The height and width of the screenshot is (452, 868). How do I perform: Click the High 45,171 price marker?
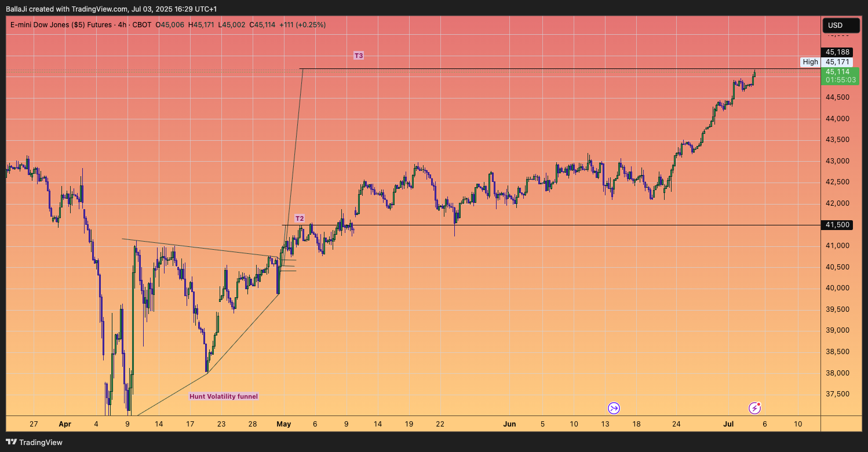(x=826, y=62)
